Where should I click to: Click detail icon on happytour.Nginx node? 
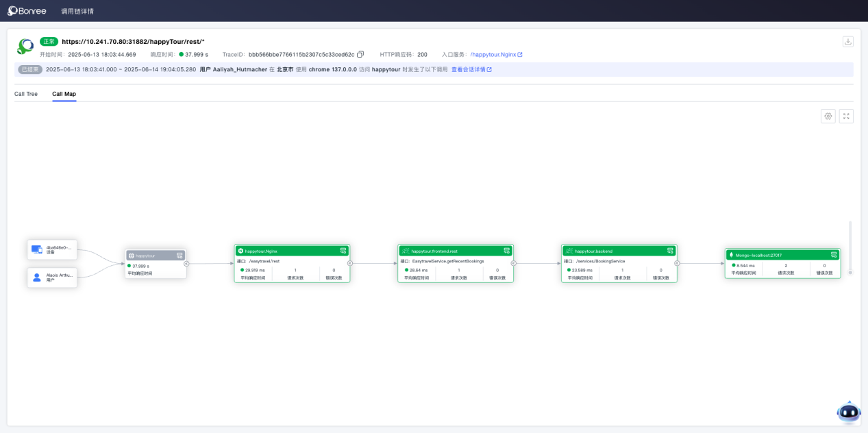pyautogui.click(x=343, y=251)
